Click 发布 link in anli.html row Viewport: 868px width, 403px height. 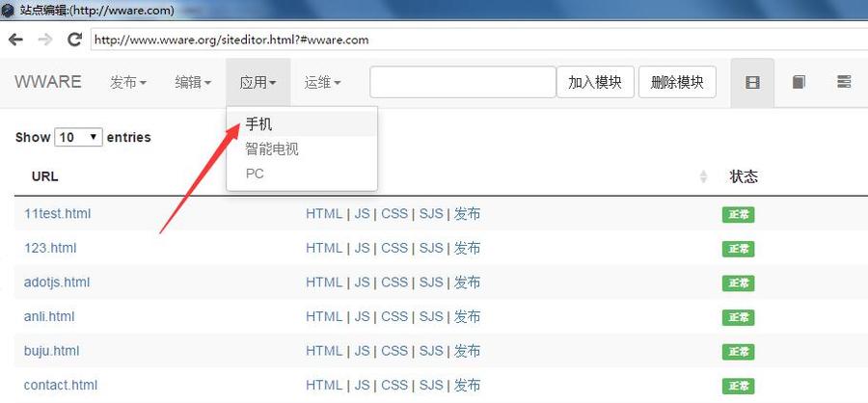point(467,316)
